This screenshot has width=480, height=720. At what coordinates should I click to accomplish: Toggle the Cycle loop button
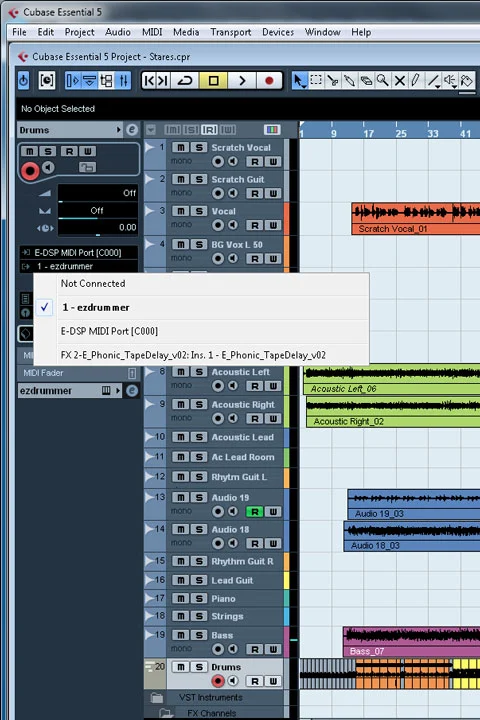pos(185,81)
